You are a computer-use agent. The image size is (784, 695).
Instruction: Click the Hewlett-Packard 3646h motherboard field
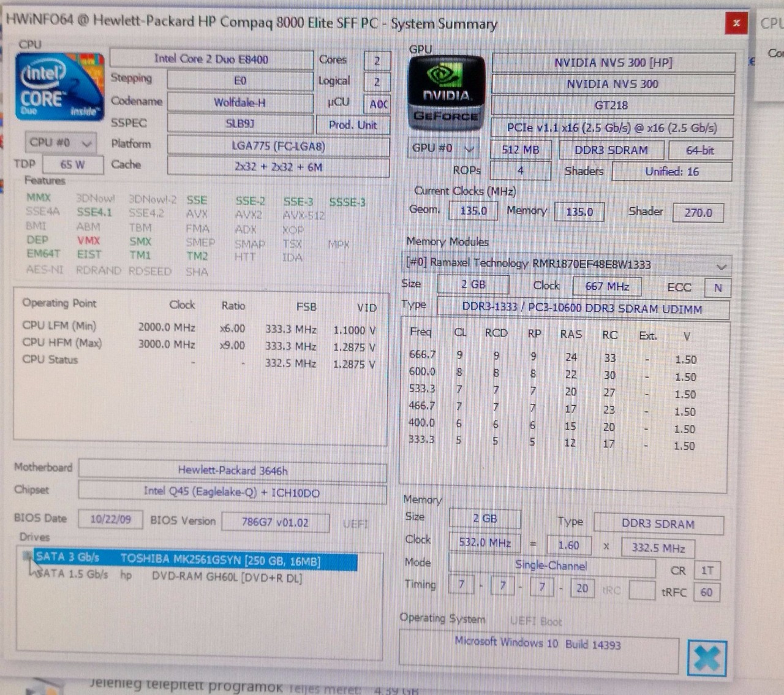coord(232,471)
